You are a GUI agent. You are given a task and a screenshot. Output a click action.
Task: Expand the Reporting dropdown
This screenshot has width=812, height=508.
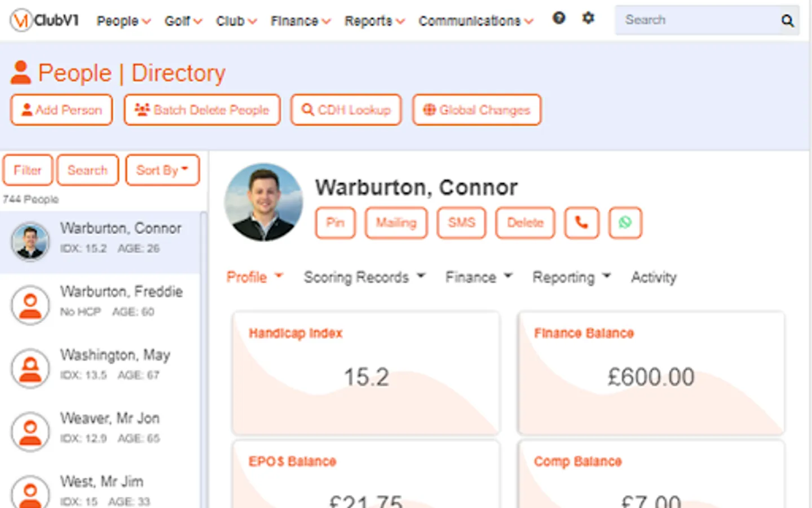tap(572, 277)
